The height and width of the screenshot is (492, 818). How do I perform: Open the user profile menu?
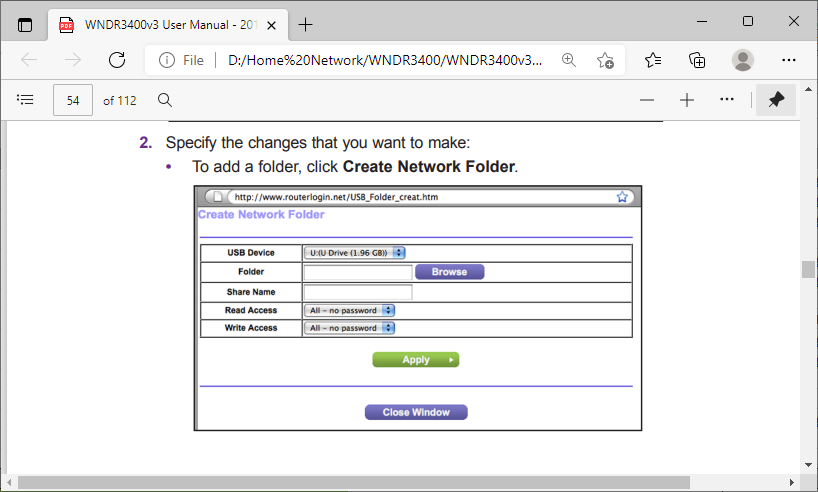pyautogui.click(x=742, y=60)
